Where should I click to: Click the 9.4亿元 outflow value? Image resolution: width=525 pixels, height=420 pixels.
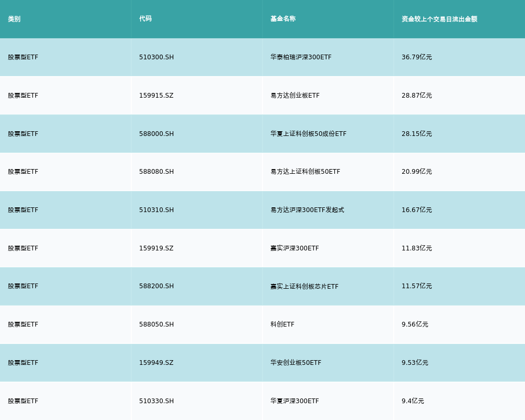tap(413, 401)
